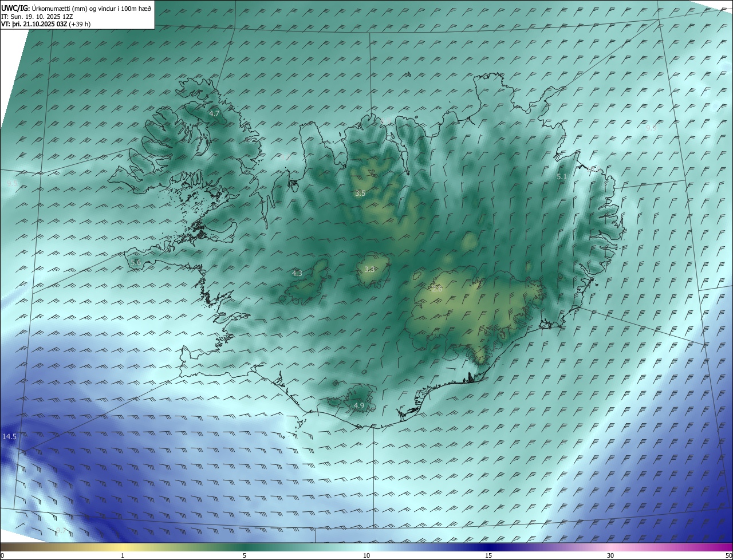Screen dimensions: 733x560
Task: Click the 1 tick on the color scale
Action: click(123, 555)
